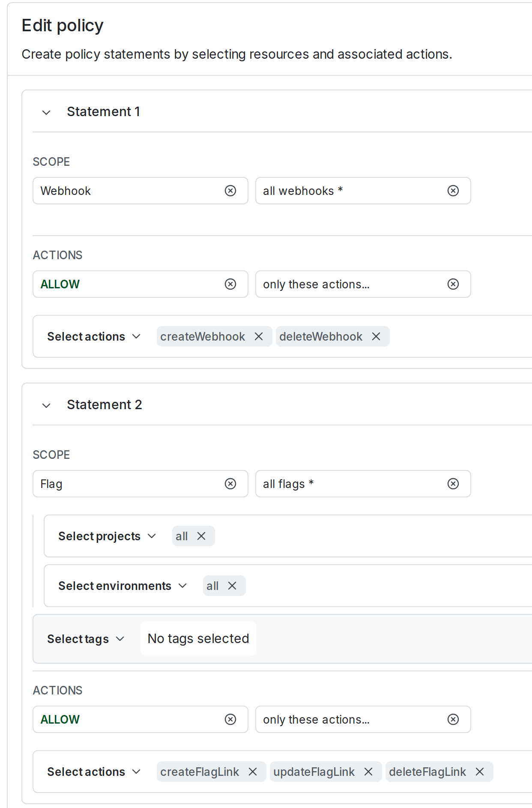Screen dimensions: 532x808
Task: Collapse the Statement 2 section
Action: [x=46, y=405]
